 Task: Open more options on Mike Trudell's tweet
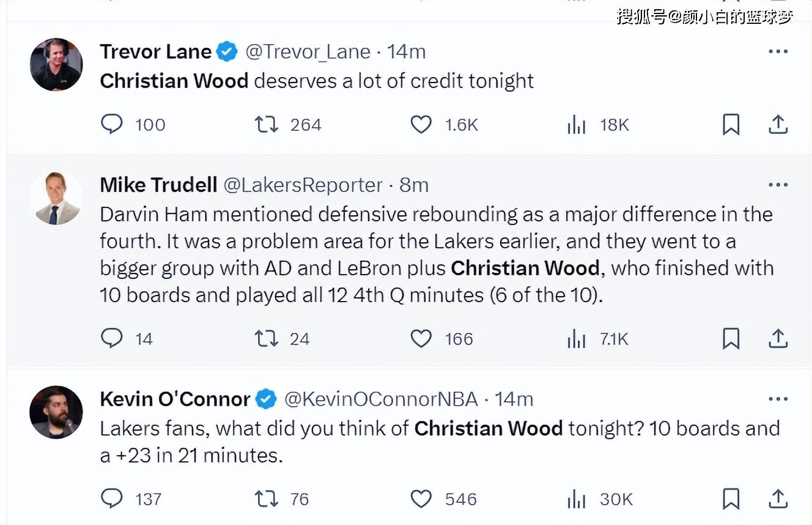pyautogui.click(x=778, y=185)
